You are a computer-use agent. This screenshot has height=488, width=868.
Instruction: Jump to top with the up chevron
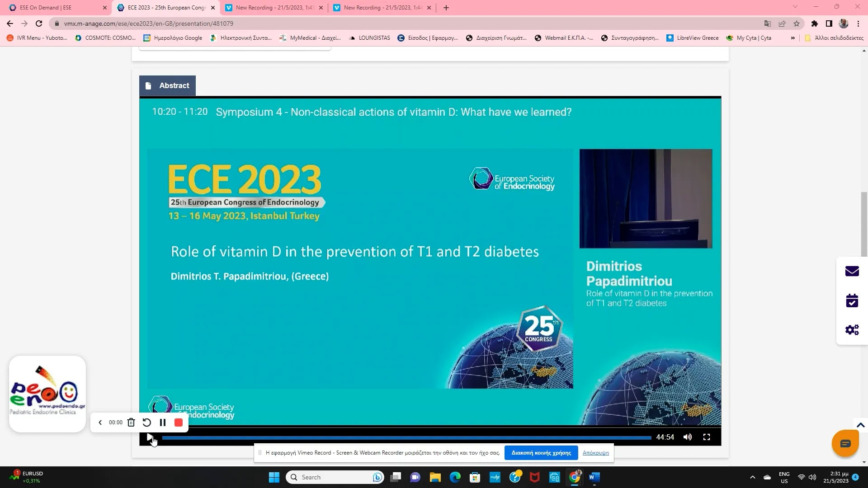(x=861, y=425)
